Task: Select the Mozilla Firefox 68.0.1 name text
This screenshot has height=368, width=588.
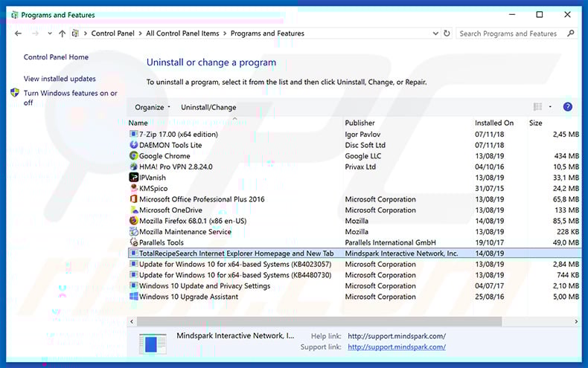Action: (193, 221)
